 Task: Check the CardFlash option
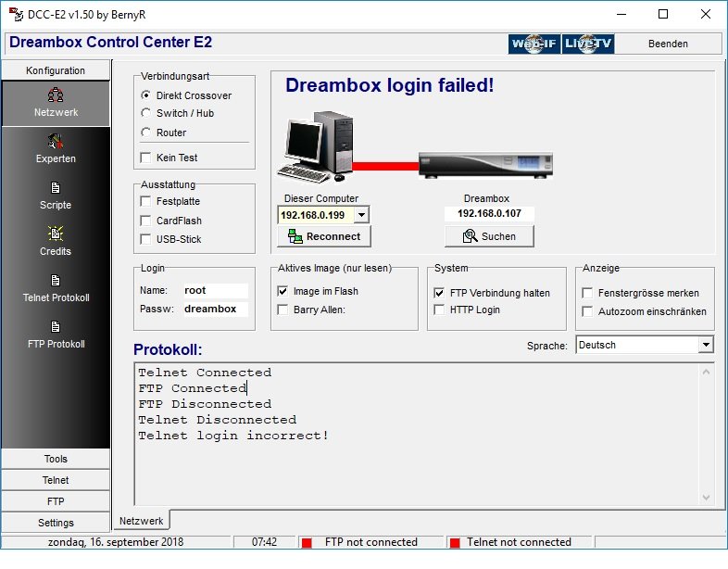click(145, 221)
